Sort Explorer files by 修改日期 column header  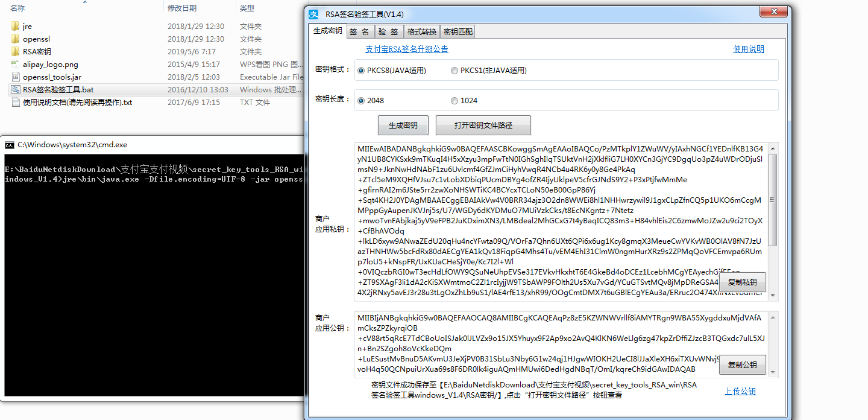coord(182,8)
